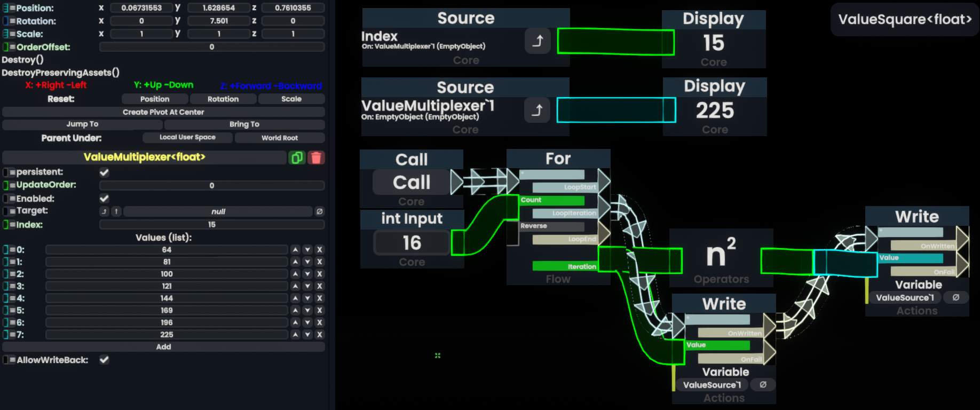The width and height of the screenshot is (980, 410).
Task: Parent the slot under World Root
Action: click(x=279, y=138)
